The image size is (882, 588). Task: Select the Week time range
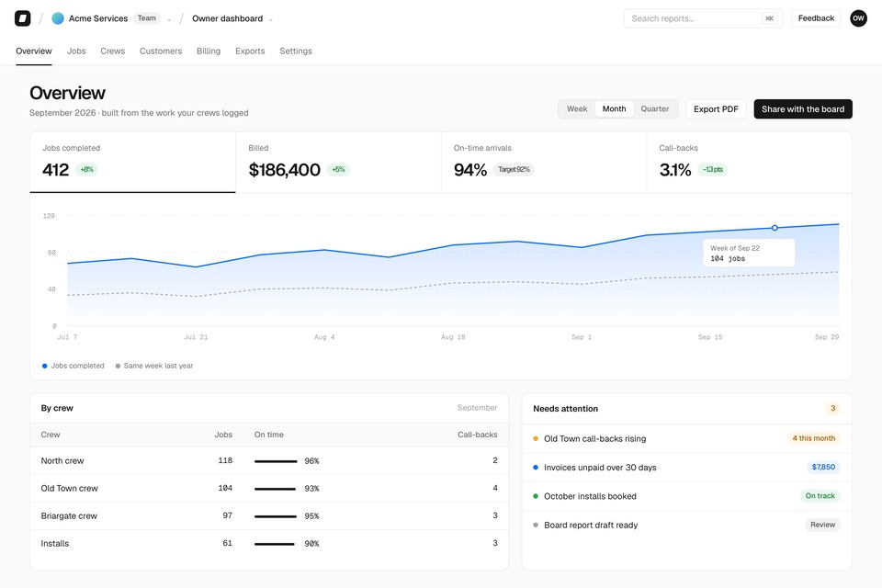577,109
